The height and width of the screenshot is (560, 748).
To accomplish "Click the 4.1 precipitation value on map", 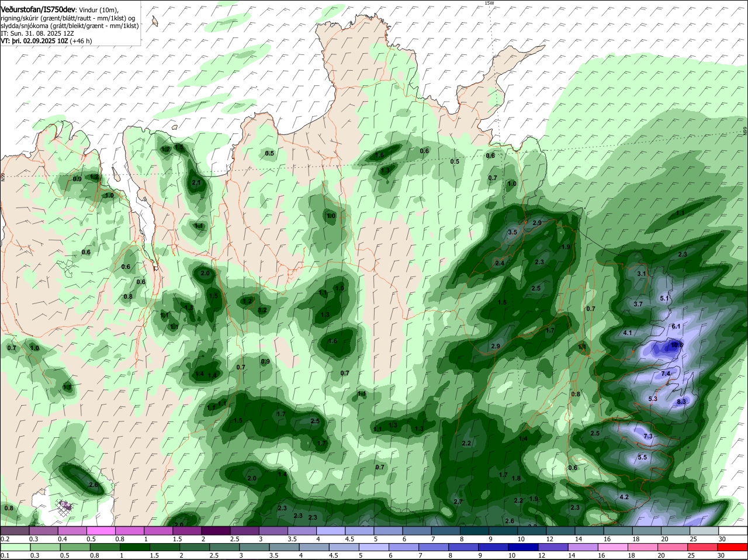I will [628, 333].
